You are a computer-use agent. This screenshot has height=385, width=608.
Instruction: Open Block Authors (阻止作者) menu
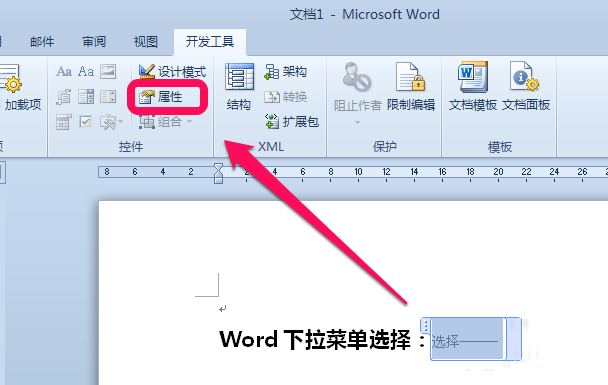[x=357, y=93]
